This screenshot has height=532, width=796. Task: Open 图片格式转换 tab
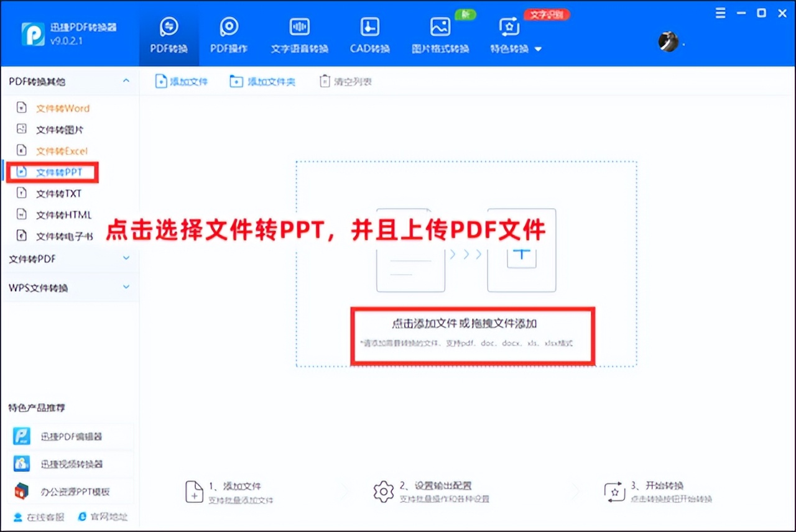coord(440,35)
